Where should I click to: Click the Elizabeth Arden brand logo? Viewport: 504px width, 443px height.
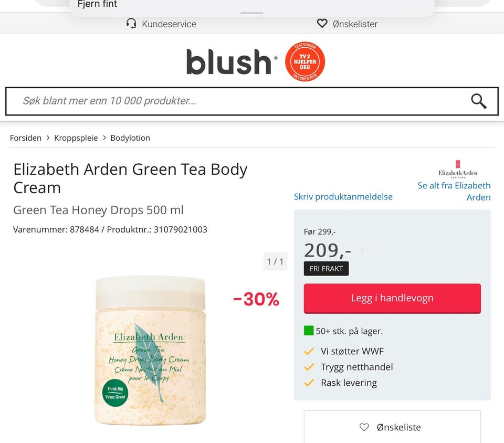[x=458, y=169]
